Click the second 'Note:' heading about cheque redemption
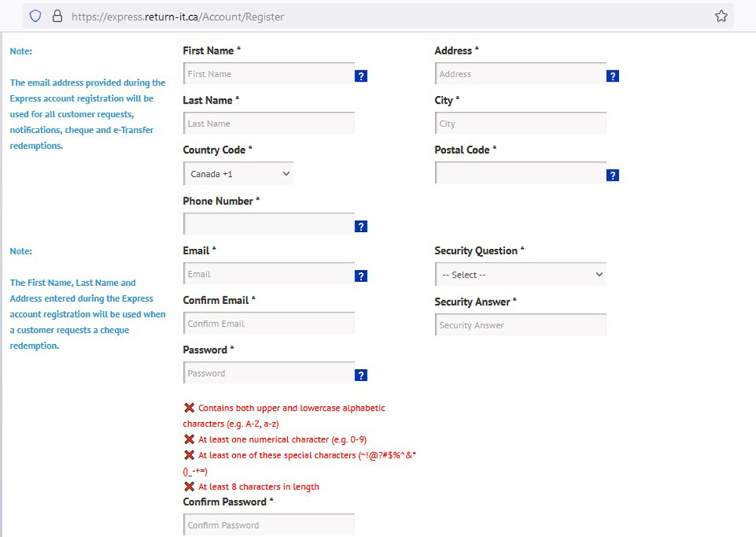The width and height of the screenshot is (756, 537). [21, 251]
